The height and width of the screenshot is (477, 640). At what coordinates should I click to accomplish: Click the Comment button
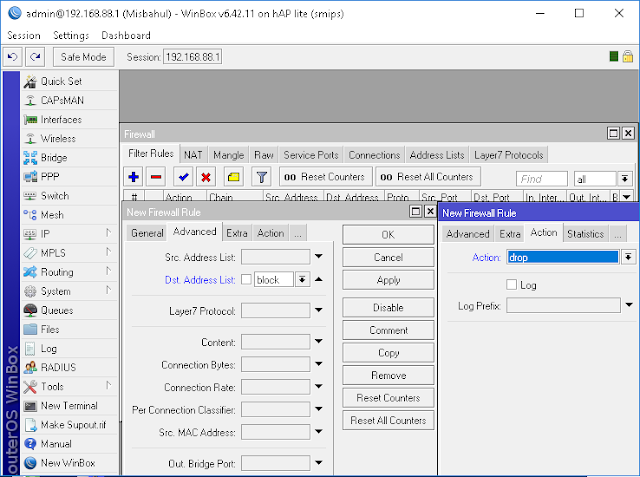pyautogui.click(x=388, y=330)
